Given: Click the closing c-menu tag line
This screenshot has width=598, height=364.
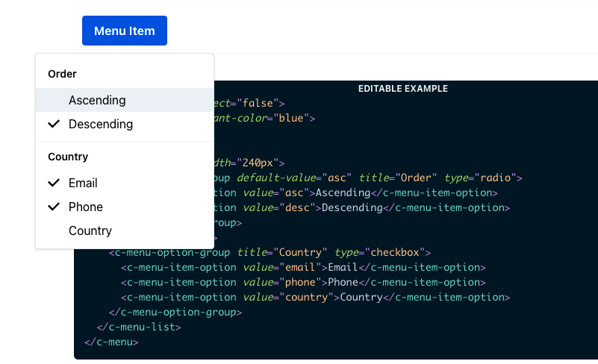Looking at the screenshot, I should coord(111,342).
